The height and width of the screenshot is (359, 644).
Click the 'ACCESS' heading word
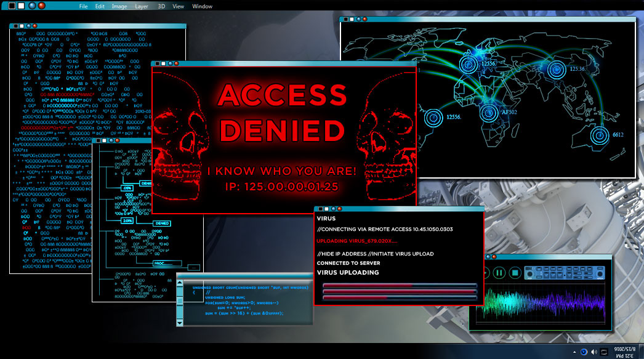(x=283, y=95)
